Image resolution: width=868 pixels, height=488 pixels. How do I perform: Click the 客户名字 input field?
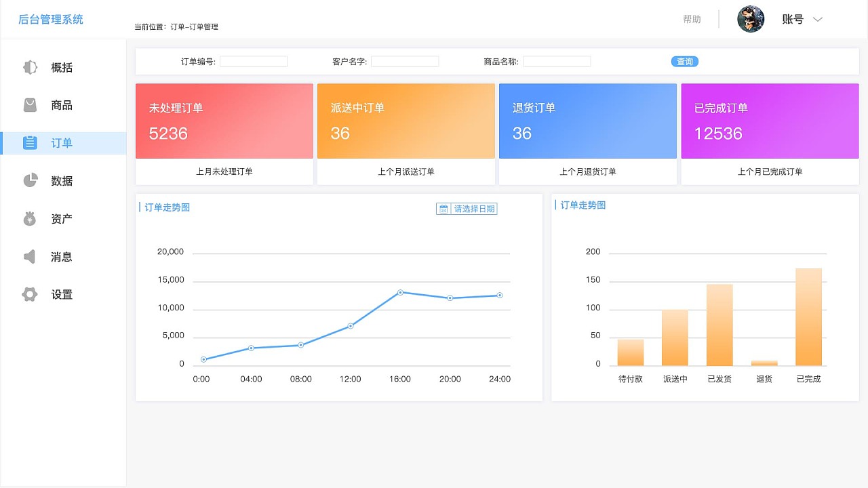tap(405, 61)
